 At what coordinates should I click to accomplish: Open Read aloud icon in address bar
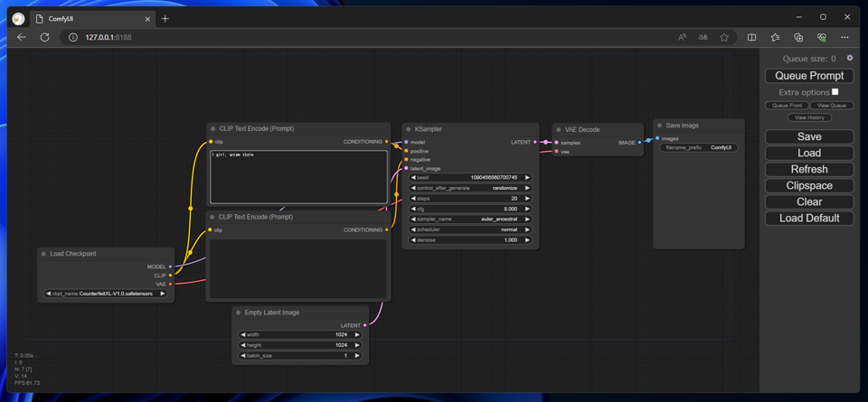click(682, 37)
